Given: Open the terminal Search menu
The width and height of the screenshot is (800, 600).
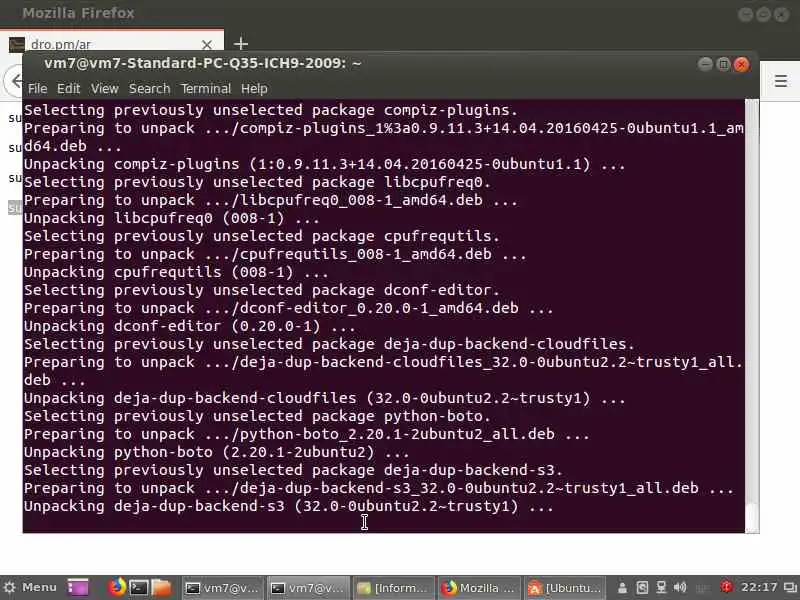Looking at the screenshot, I should [149, 89].
